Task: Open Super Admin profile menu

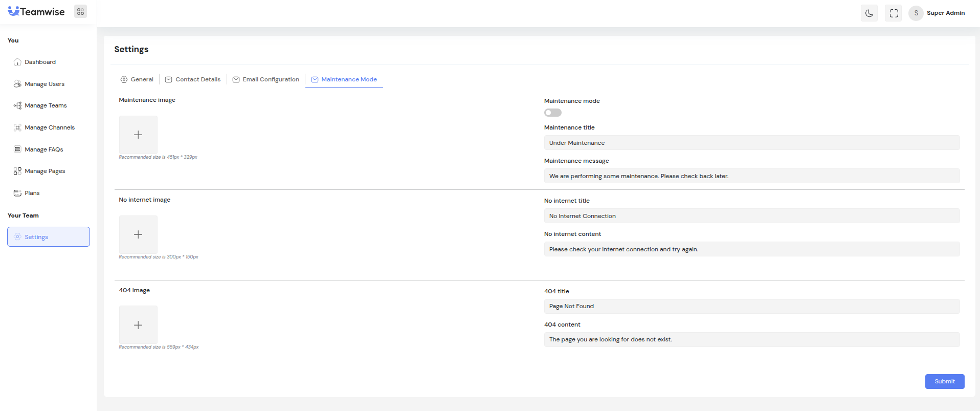Action: (937, 13)
